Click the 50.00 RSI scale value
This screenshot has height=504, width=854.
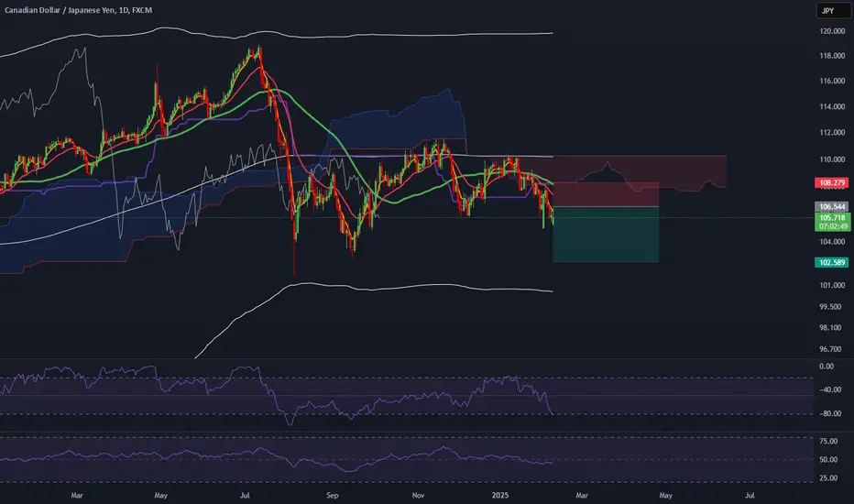(x=828, y=460)
